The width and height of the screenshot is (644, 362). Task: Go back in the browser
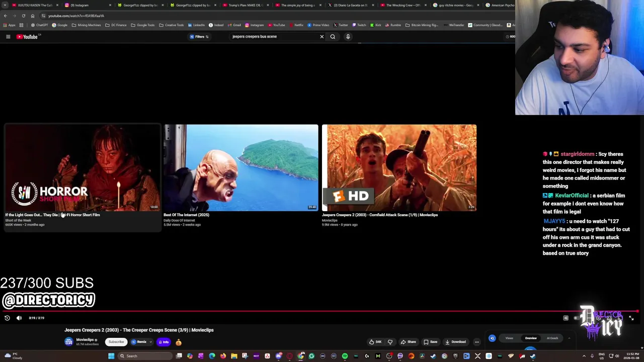6,16
